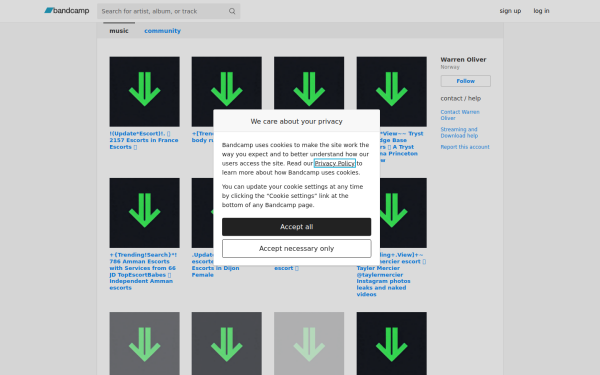Open Streaming and Download help
The height and width of the screenshot is (375, 600).
click(x=459, y=132)
